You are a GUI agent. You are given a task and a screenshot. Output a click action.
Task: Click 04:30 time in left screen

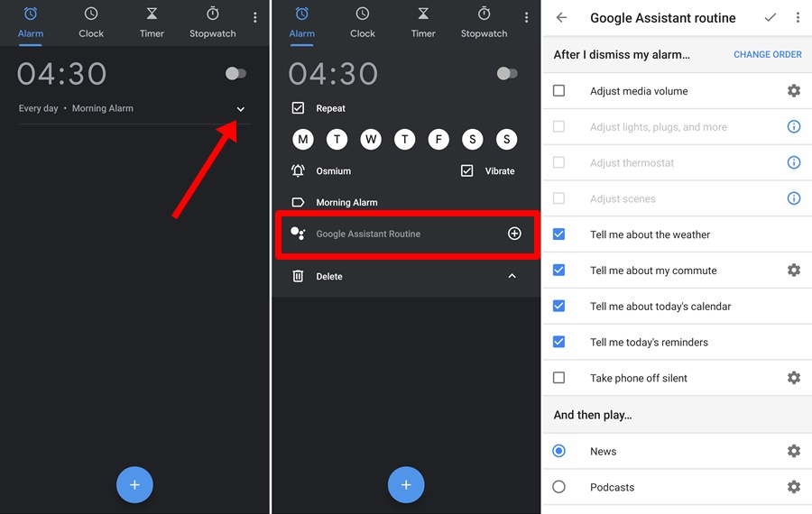click(x=61, y=74)
